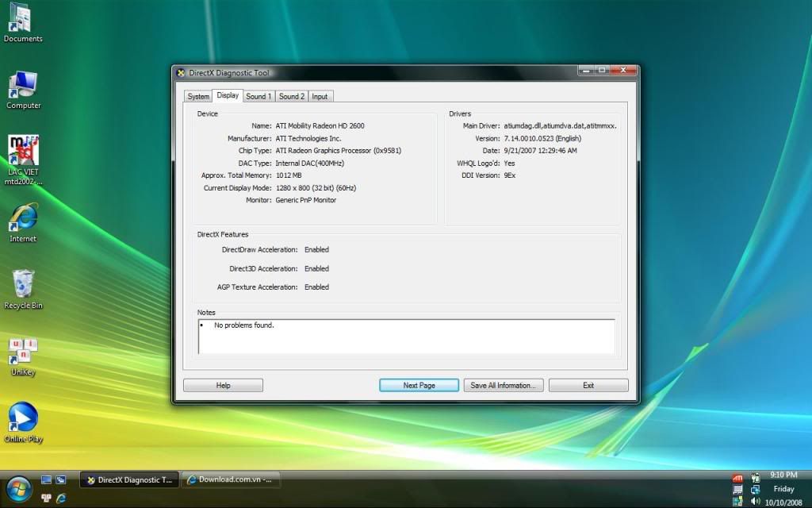Click the ATI icon in the system tray
812x508 pixels.
[x=737, y=478]
